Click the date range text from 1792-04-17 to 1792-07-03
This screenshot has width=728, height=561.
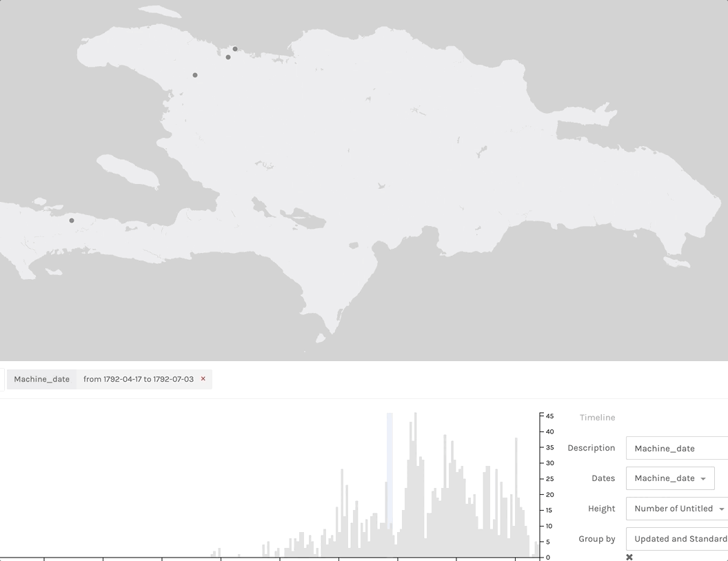tap(139, 379)
